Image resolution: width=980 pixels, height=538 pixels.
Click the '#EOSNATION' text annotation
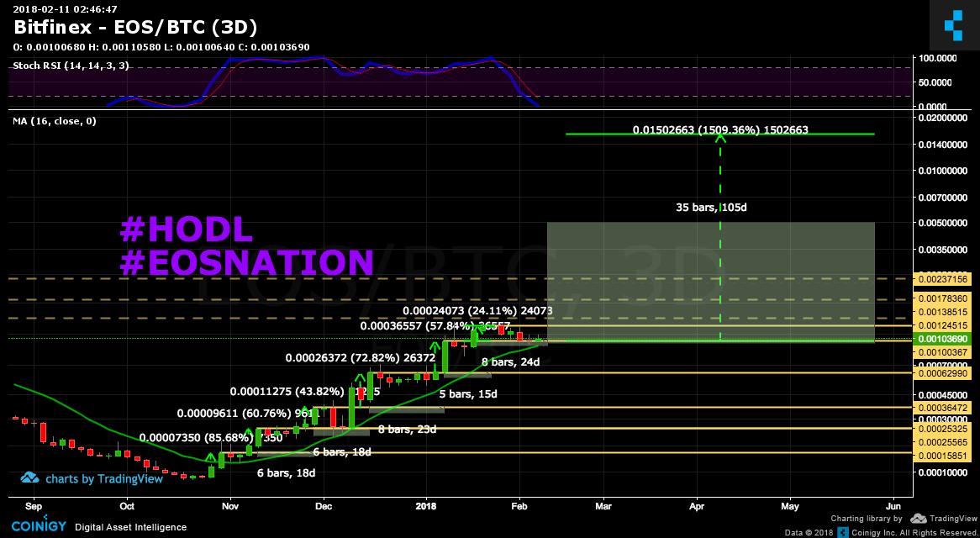(246, 261)
